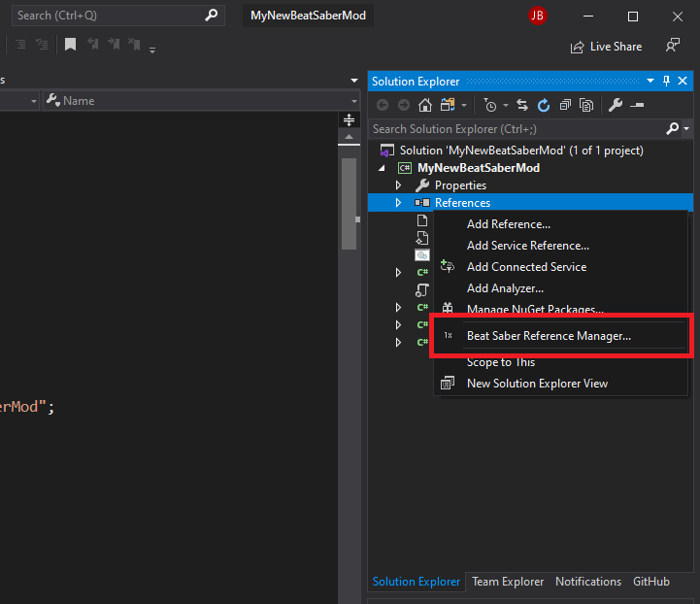The height and width of the screenshot is (604, 700).
Task: Click the editor scrollbar up arrow
Action: [350, 137]
